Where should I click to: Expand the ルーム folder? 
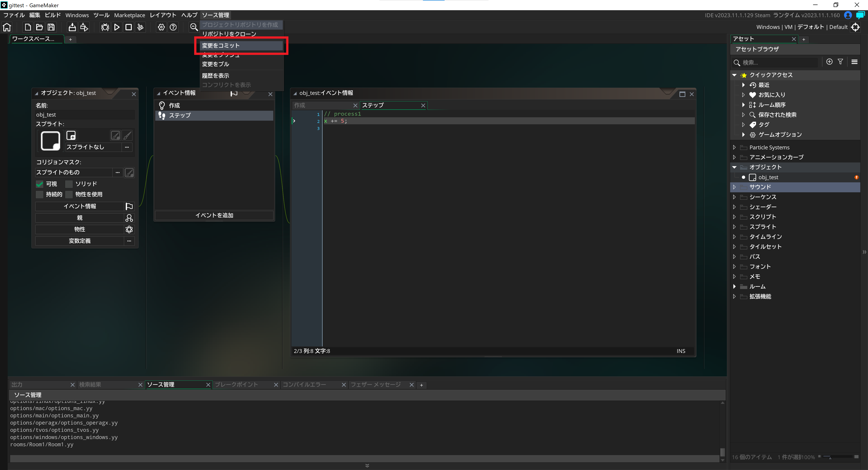click(x=735, y=286)
